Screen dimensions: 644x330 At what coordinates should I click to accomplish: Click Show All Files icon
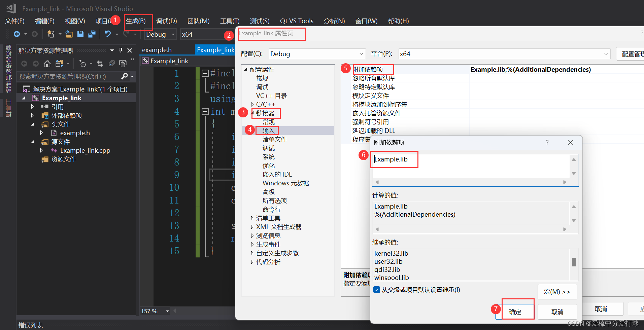click(x=123, y=64)
